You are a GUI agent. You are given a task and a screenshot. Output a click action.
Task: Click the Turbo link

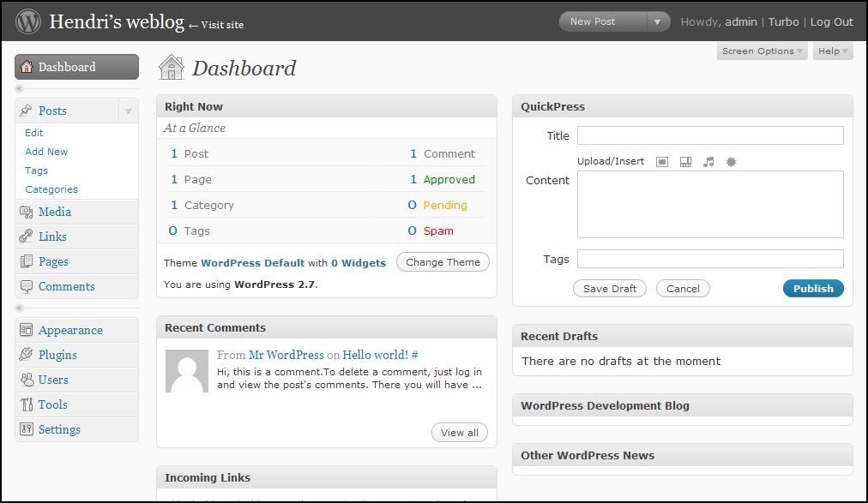(783, 21)
